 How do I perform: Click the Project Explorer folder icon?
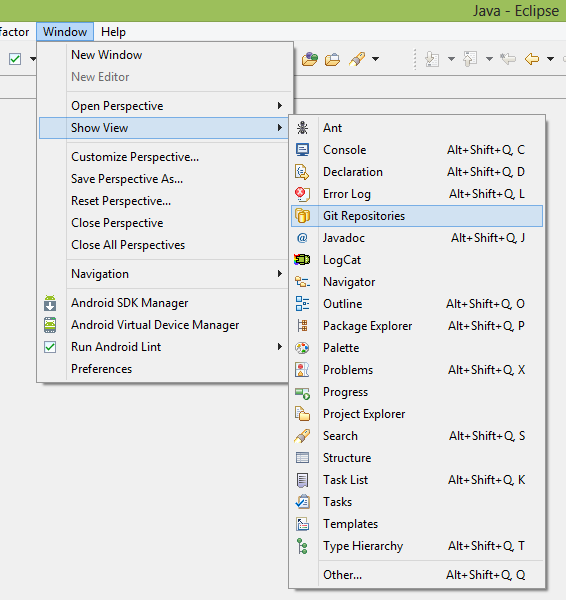pyautogui.click(x=302, y=414)
